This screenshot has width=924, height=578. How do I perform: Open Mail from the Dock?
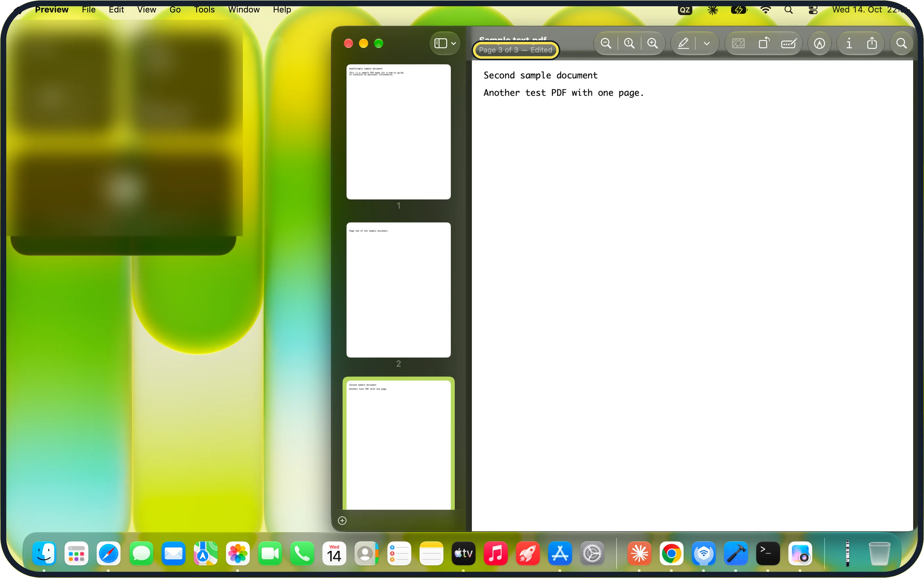click(173, 553)
